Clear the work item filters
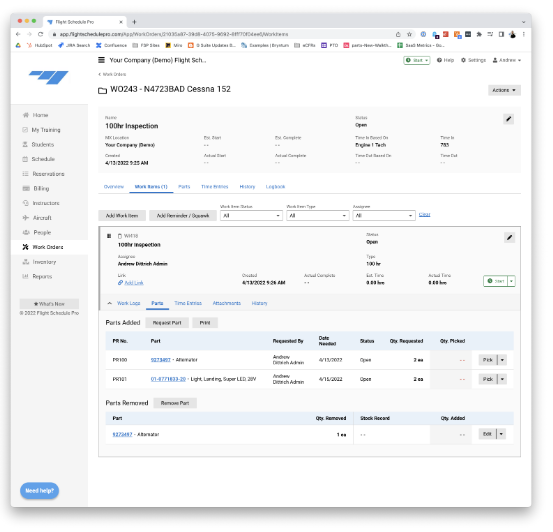Viewport: 553px width, 532px height. (x=424, y=214)
